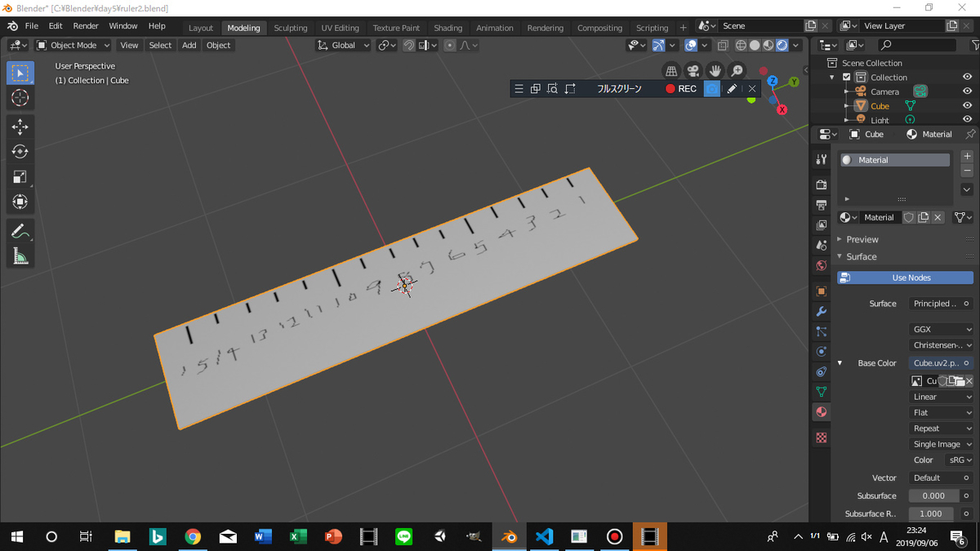
Task: Open the Texture properties tab
Action: 822,438
